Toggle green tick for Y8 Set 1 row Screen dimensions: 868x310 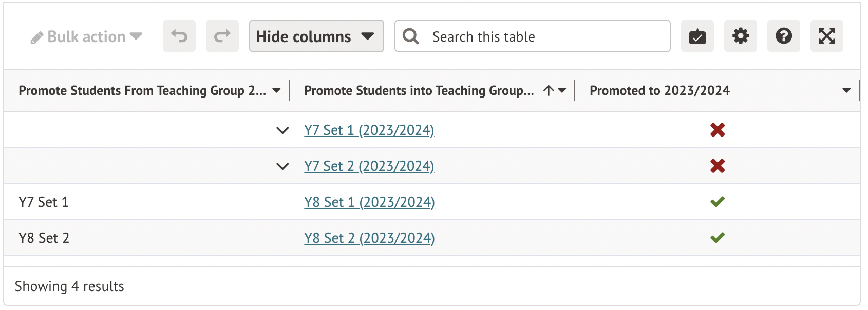(x=718, y=202)
